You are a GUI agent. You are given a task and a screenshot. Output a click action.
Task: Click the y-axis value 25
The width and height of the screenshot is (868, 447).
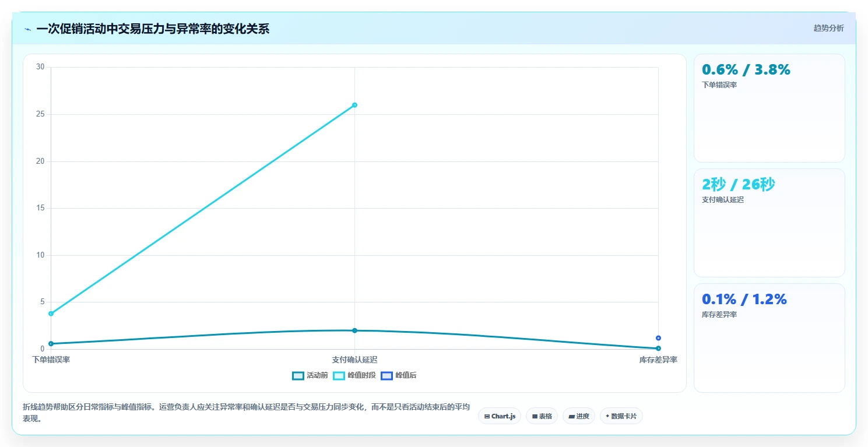pyautogui.click(x=40, y=114)
